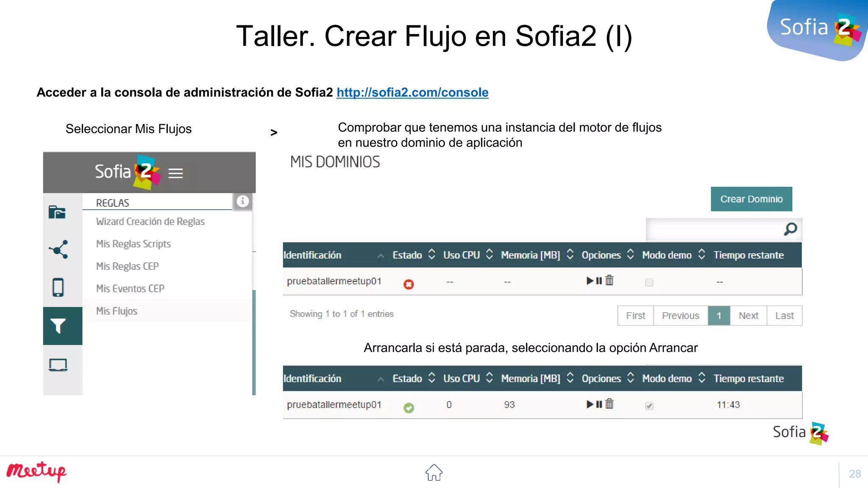The height and width of the screenshot is (488, 868).
Task: Sort by Tiempo restante in upper table
Action: point(748,255)
